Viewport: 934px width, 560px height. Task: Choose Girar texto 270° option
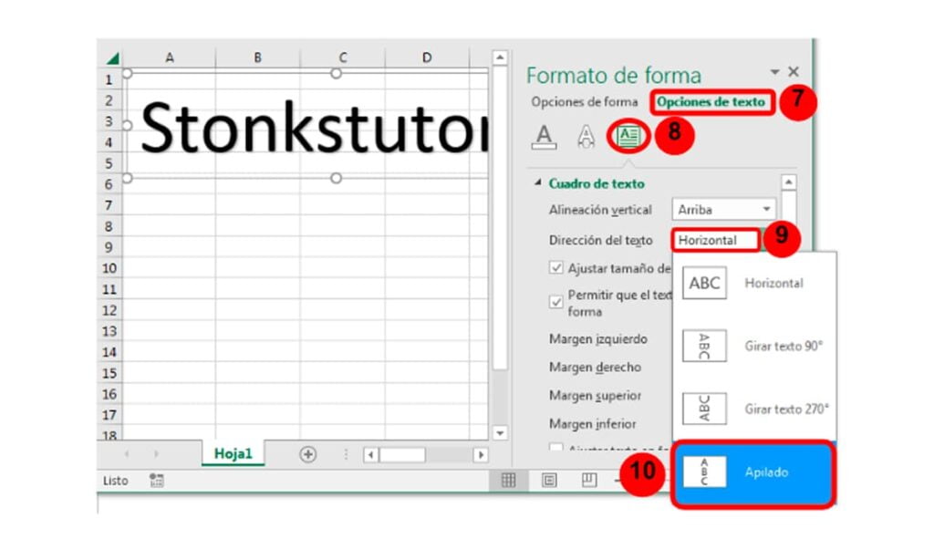754,409
